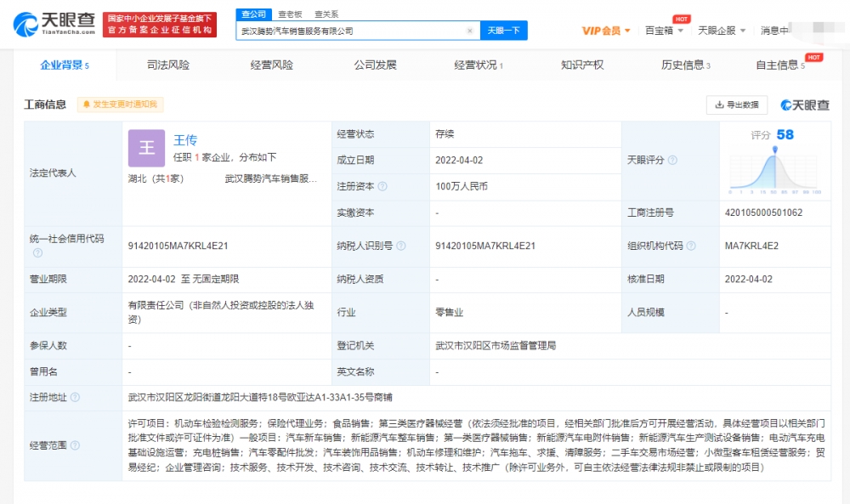This screenshot has height=504, width=850.
Task: Click the help icon next to 纳税人识别号
Action: point(400,246)
